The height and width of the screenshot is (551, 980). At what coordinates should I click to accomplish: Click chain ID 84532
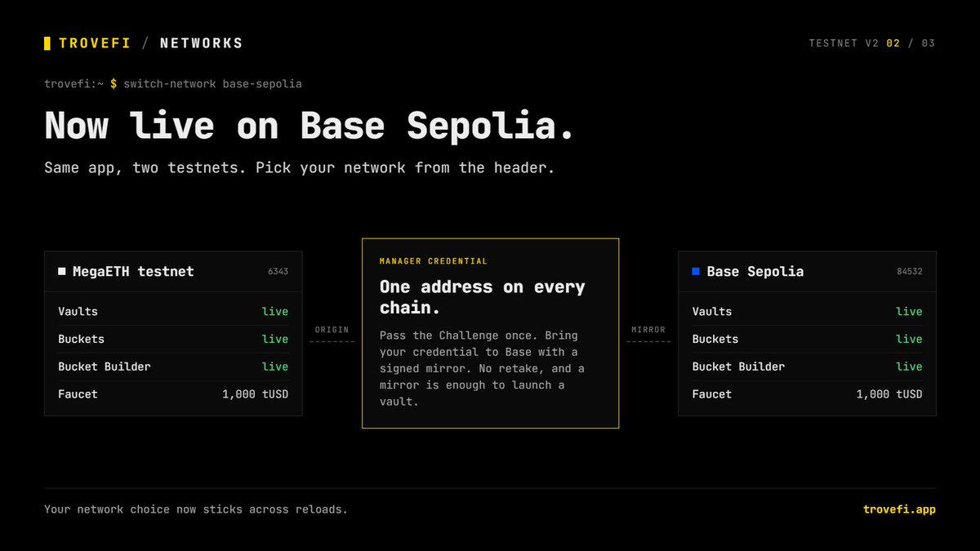[909, 272]
